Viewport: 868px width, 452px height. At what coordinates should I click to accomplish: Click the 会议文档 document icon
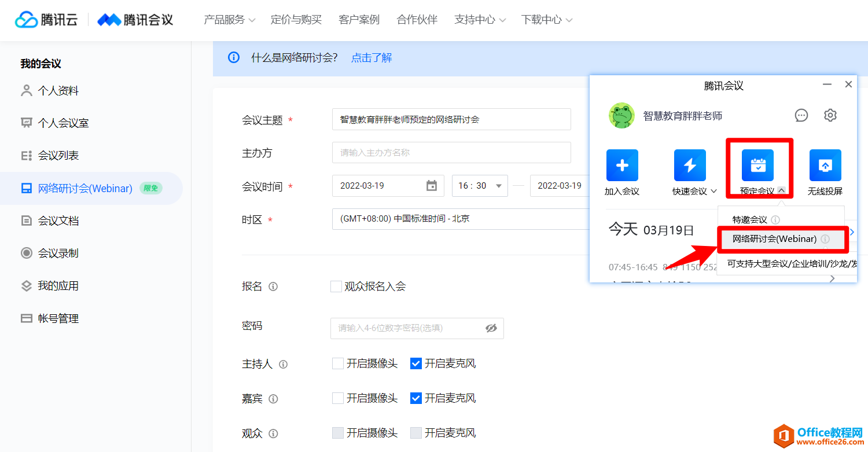tap(26, 221)
